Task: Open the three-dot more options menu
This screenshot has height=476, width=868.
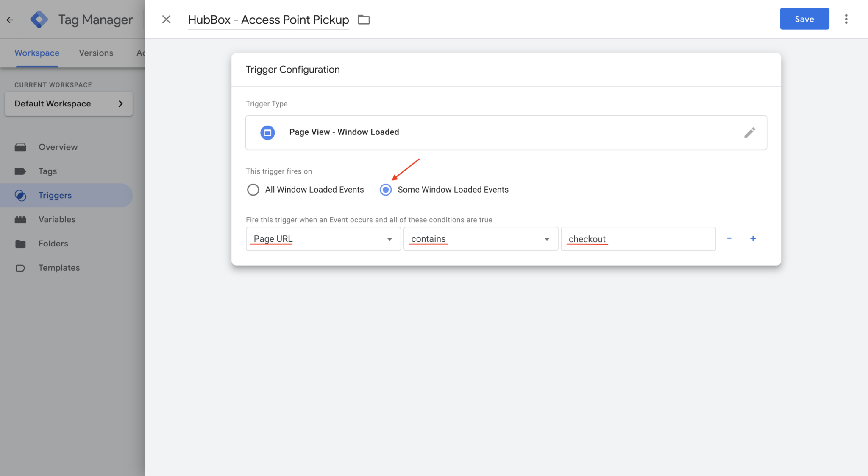Action: [x=846, y=19]
